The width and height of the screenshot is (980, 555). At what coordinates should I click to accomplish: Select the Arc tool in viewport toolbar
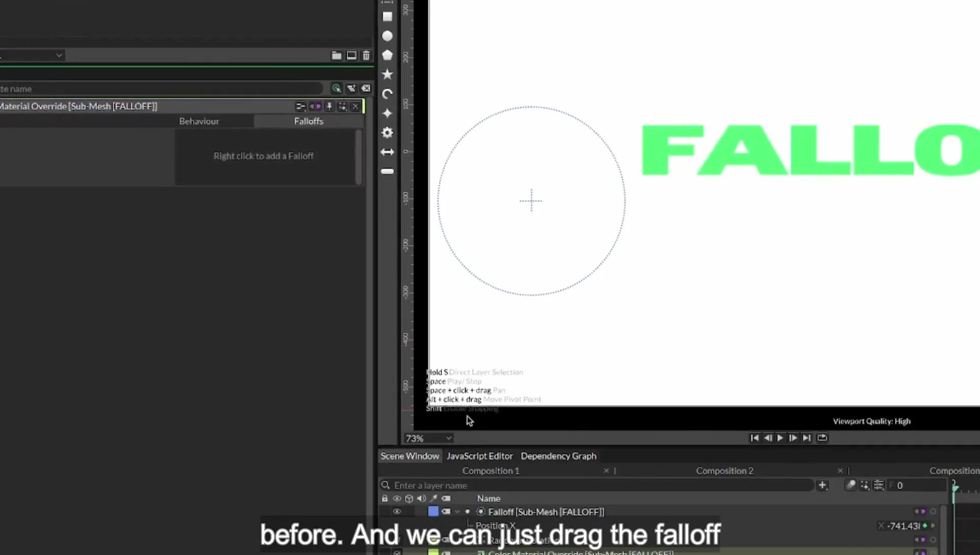(387, 94)
